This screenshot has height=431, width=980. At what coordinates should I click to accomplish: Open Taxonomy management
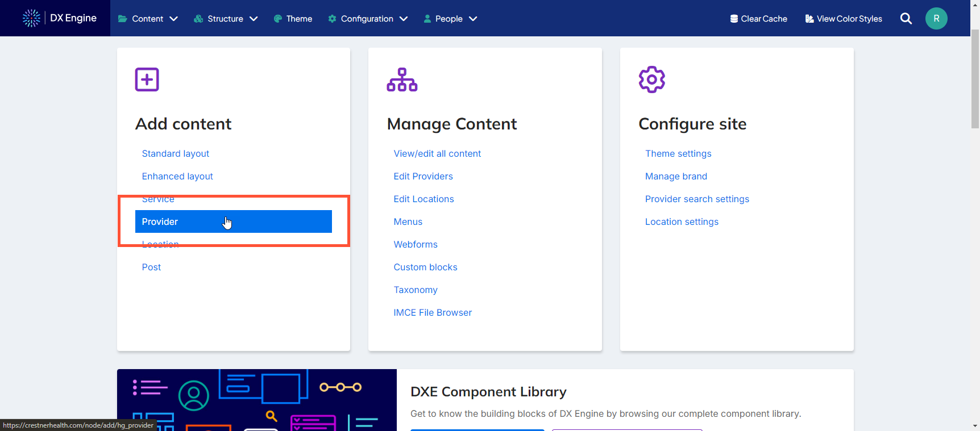(x=416, y=290)
